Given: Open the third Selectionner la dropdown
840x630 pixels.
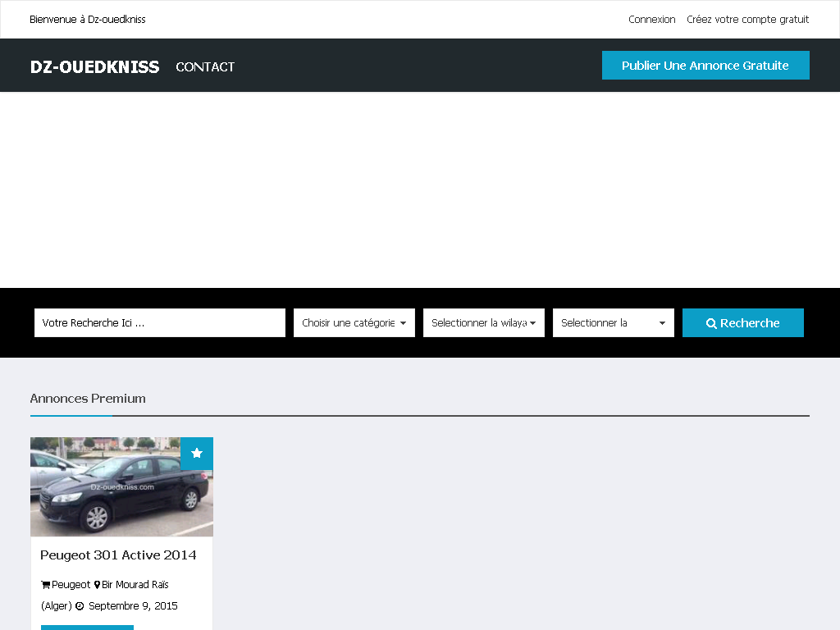Looking at the screenshot, I should [x=614, y=322].
